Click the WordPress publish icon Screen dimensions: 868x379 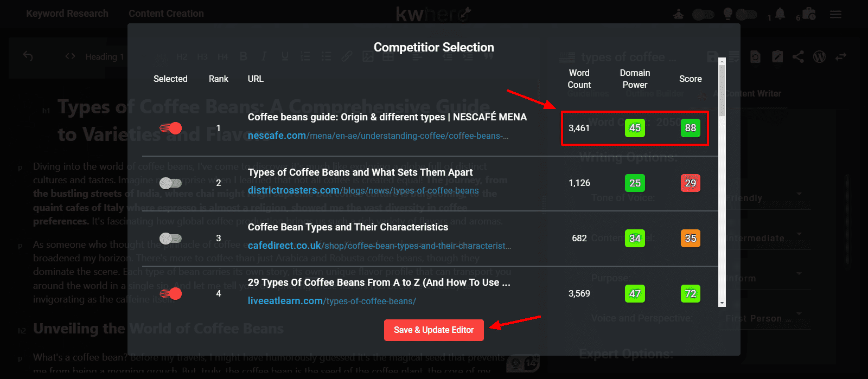(x=819, y=56)
